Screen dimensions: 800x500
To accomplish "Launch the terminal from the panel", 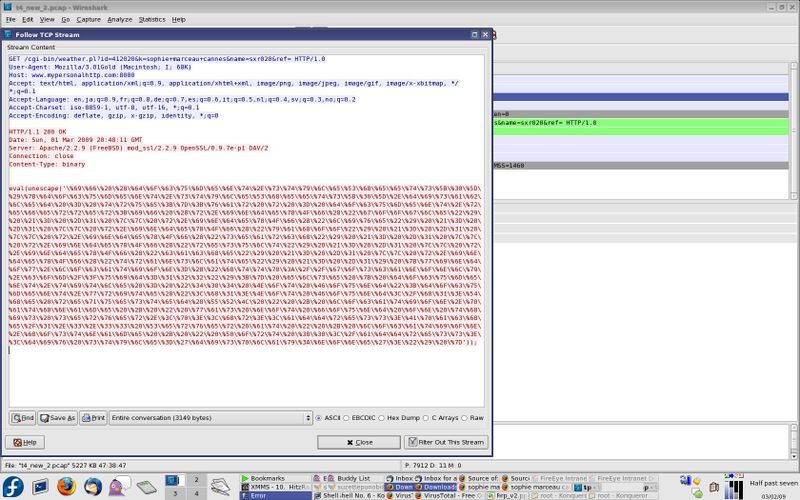I will coord(40,487).
